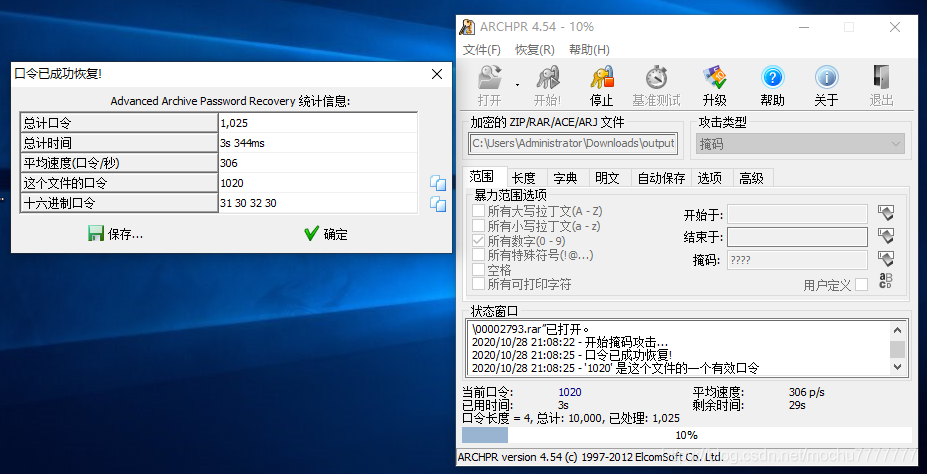Confirm with the 确定 button
927x474 pixels.
[x=326, y=234]
